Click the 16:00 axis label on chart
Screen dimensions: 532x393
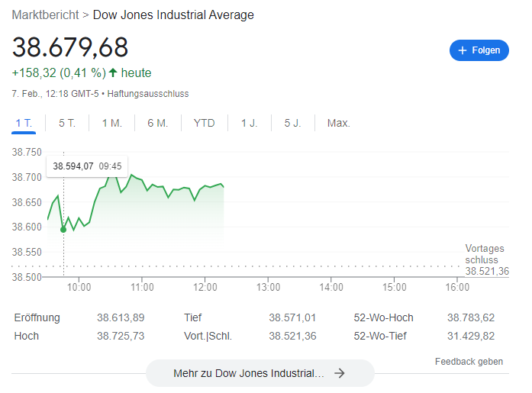point(457,288)
